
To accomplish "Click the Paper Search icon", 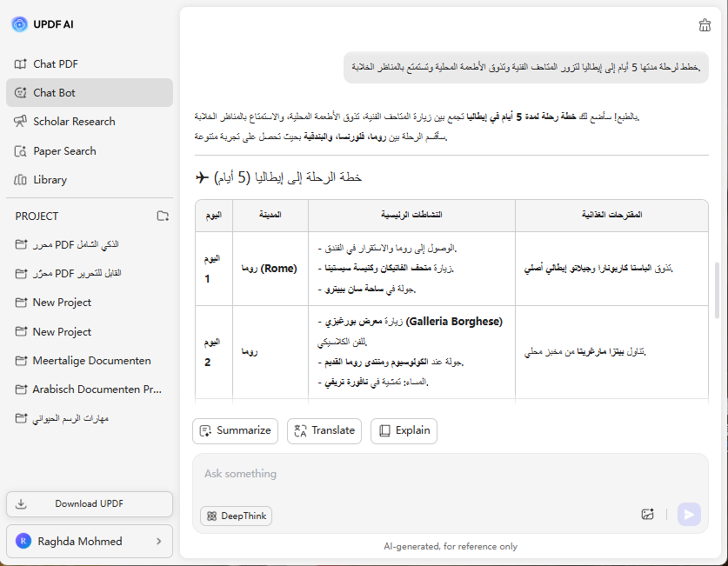I will coord(20,151).
